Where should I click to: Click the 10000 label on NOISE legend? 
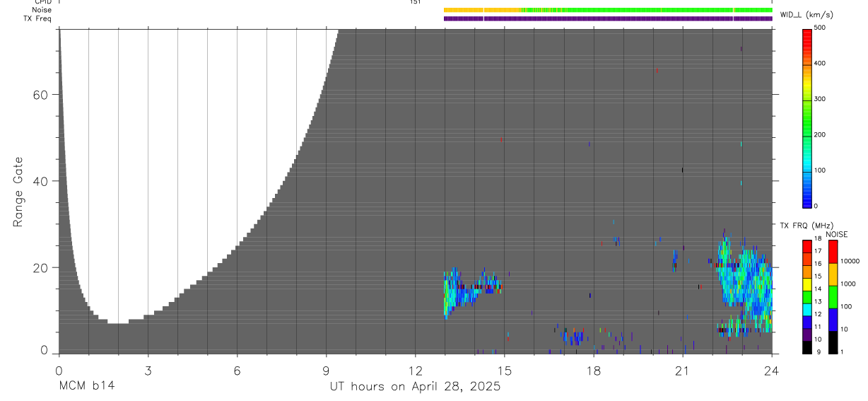tap(850, 261)
